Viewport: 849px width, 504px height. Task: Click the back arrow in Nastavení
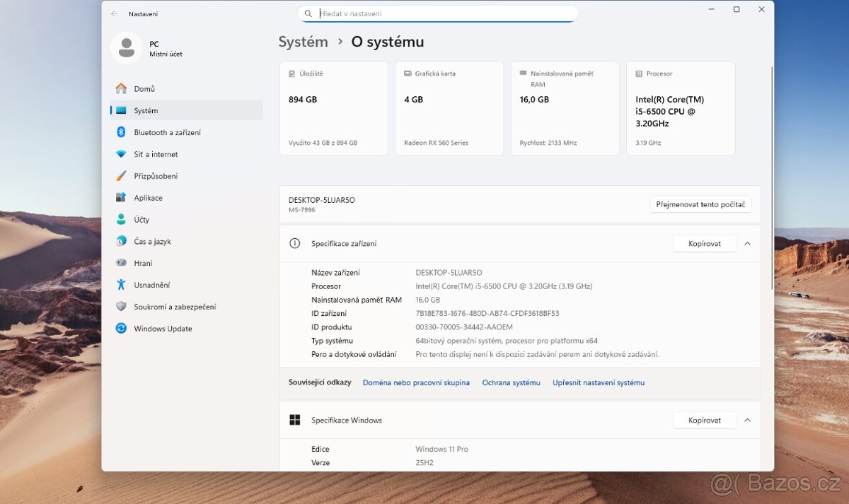coord(113,13)
